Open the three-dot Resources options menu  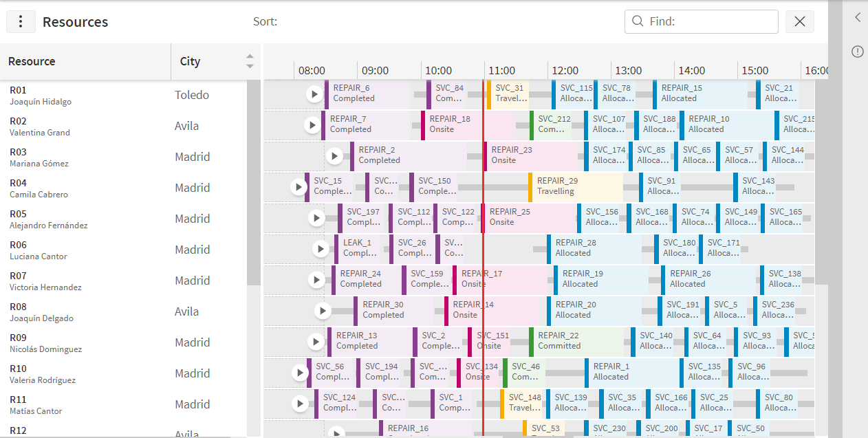[x=21, y=21]
